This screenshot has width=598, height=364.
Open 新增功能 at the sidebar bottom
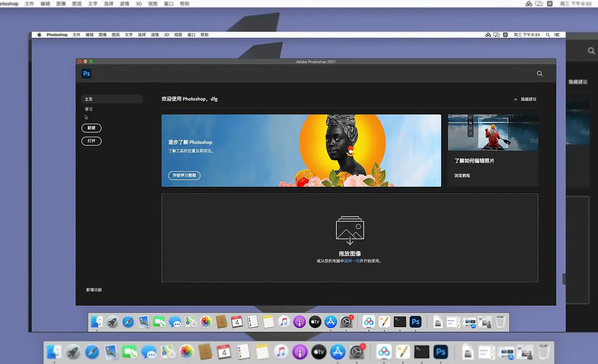point(94,290)
